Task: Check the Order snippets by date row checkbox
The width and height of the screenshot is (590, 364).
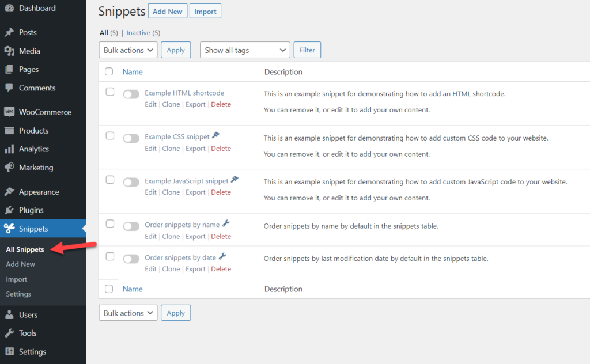Action: tap(110, 256)
